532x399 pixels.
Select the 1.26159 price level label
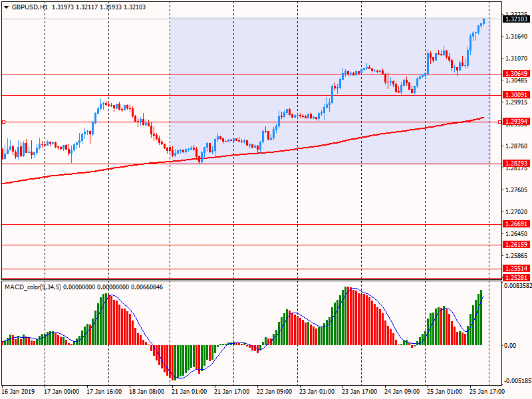tap(516, 245)
